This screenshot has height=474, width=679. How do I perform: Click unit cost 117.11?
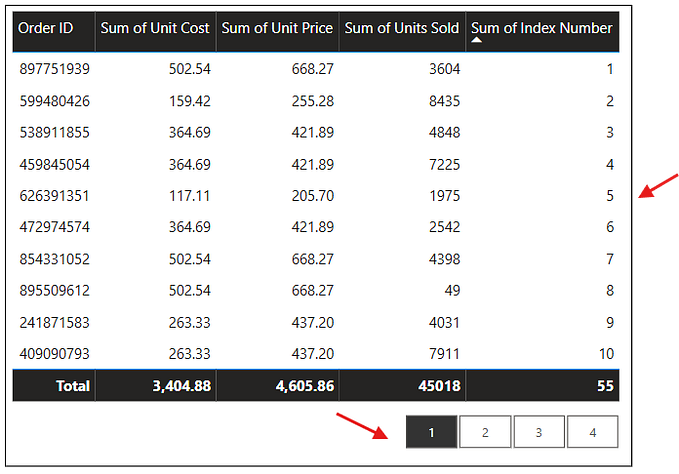[x=190, y=196]
